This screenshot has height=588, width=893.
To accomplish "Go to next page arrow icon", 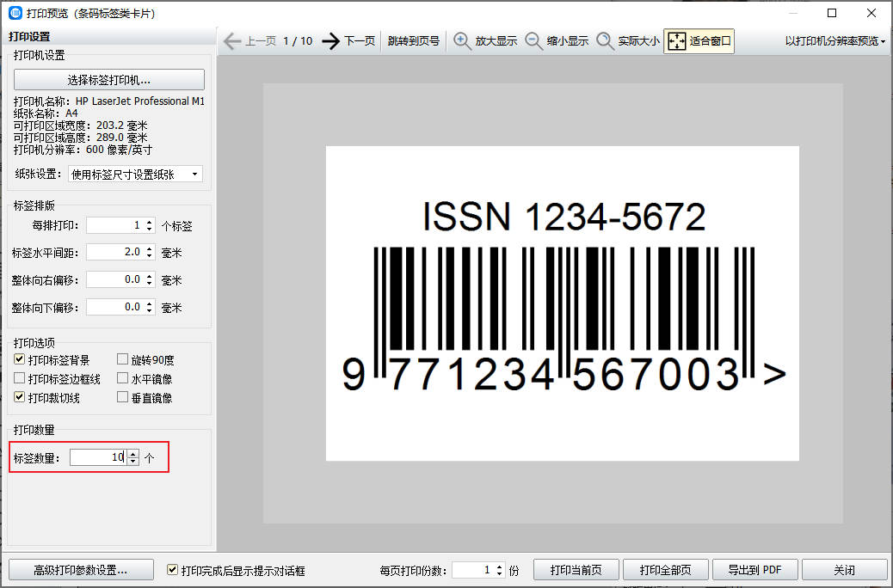I will [331, 41].
